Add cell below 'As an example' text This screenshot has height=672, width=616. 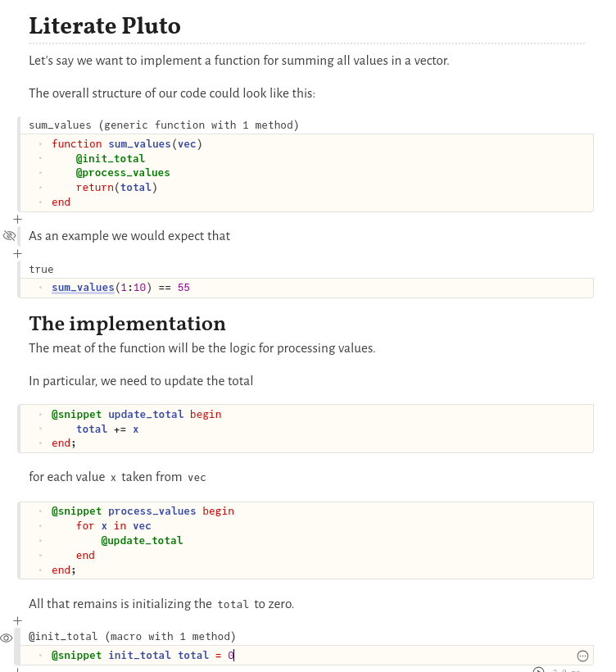17,254
